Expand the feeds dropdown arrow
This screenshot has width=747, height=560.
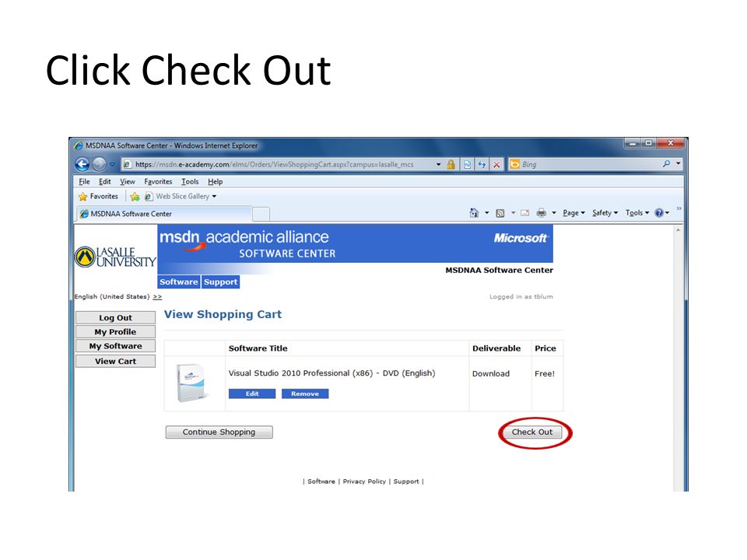[513, 213]
